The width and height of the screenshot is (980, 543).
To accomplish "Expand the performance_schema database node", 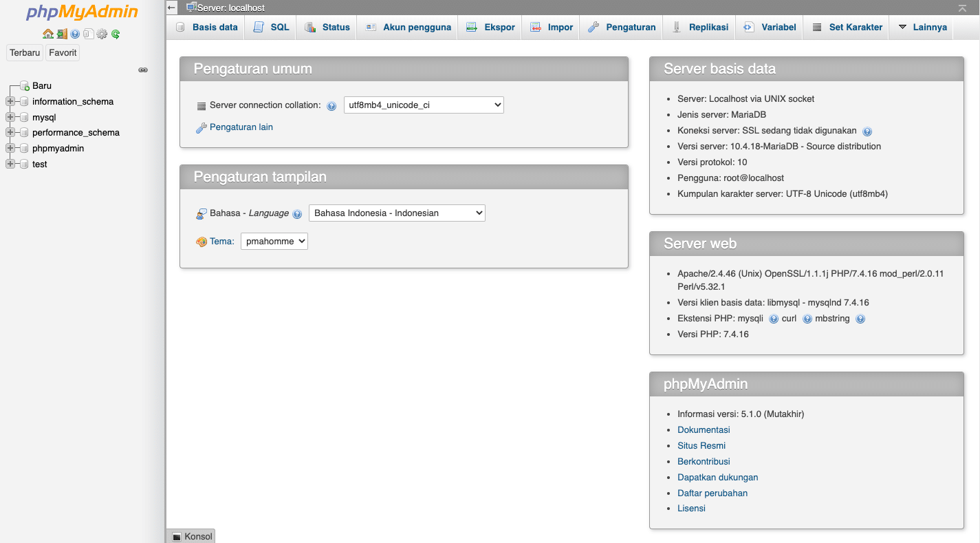I will click(x=10, y=133).
